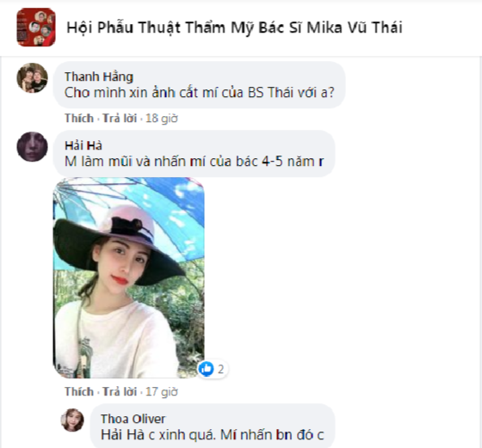Open Hải Hà's commenter name link
The width and height of the screenshot is (482, 448).
[x=83, y=145]
